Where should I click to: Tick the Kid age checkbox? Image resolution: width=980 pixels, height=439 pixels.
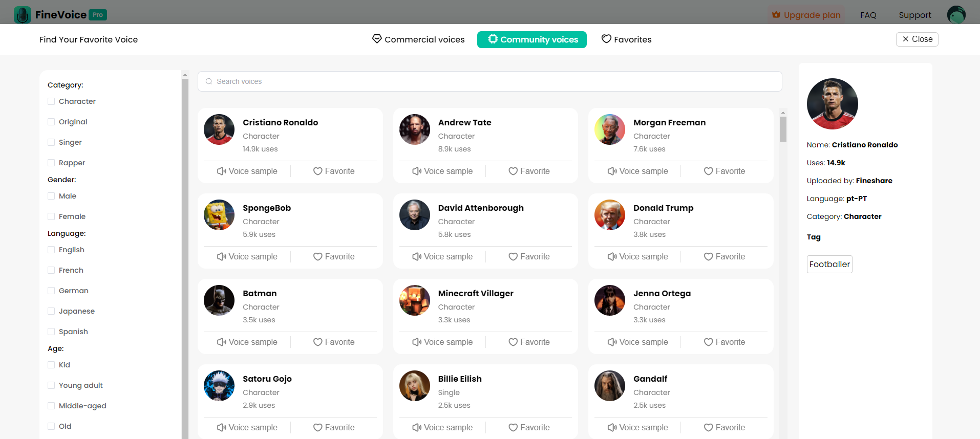(51, 365)
